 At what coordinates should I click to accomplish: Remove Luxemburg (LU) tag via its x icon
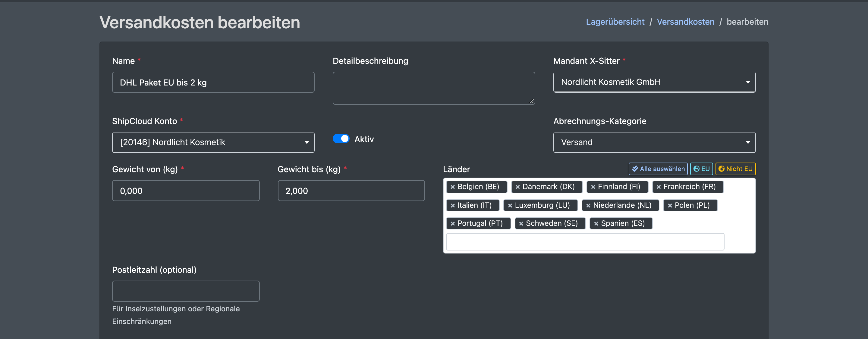[x=510, y=205]
